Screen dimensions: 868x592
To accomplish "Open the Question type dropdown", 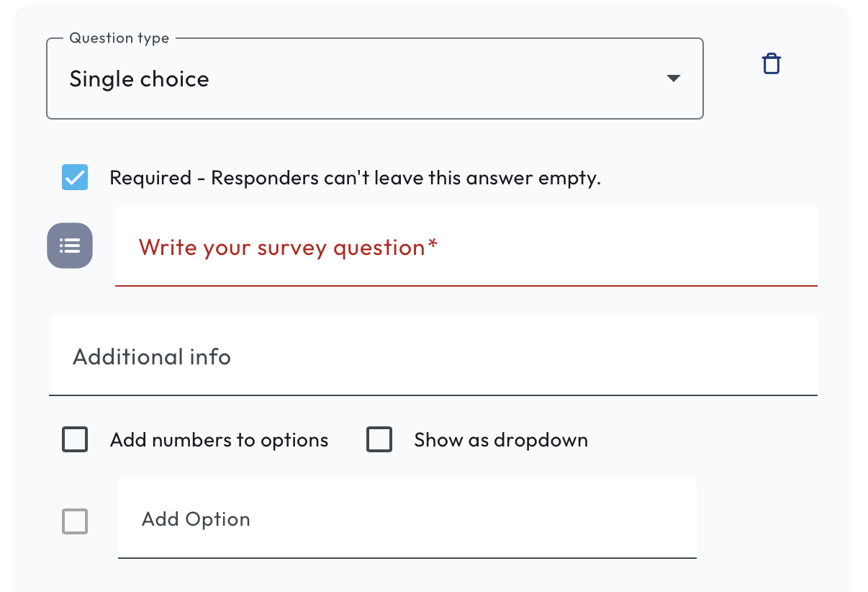I will click(374, 79).
